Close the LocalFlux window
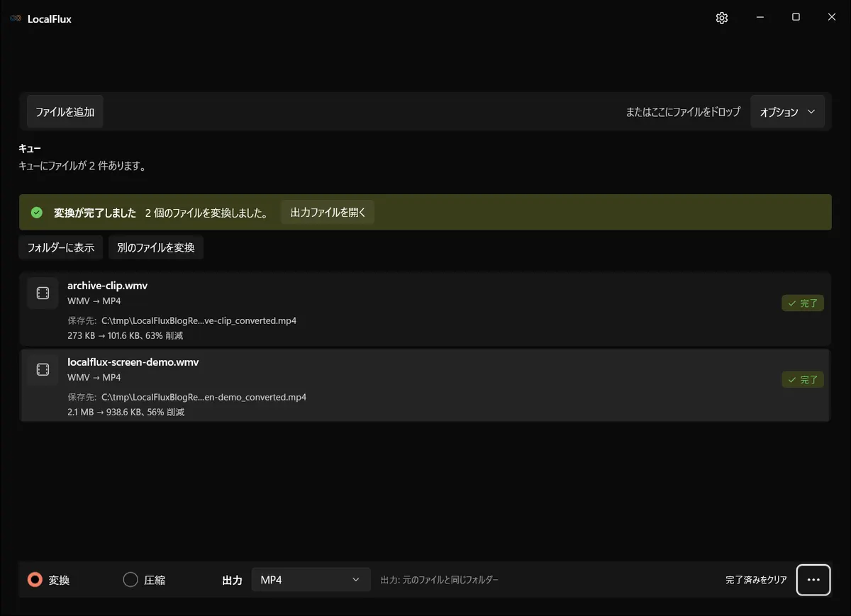The image size is (851, 616). click(832, 18)
